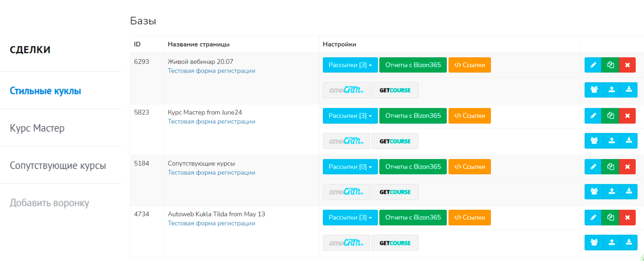Click Добавить воронку in sidebar
Image resolution: width=644 pixels, height=278 pixels.
[49, 203]
